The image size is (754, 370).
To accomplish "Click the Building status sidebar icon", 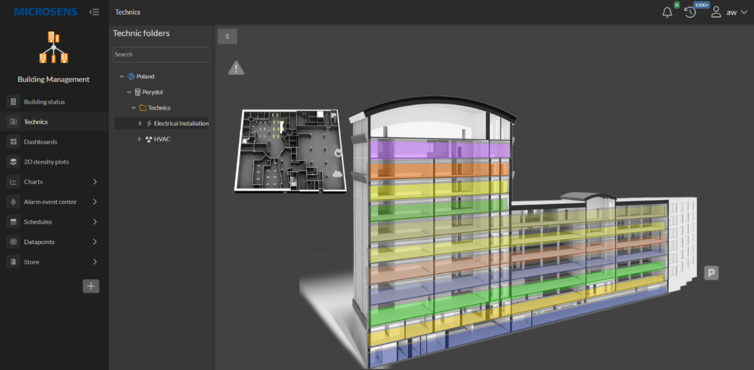I will click(x=13, y=102).
